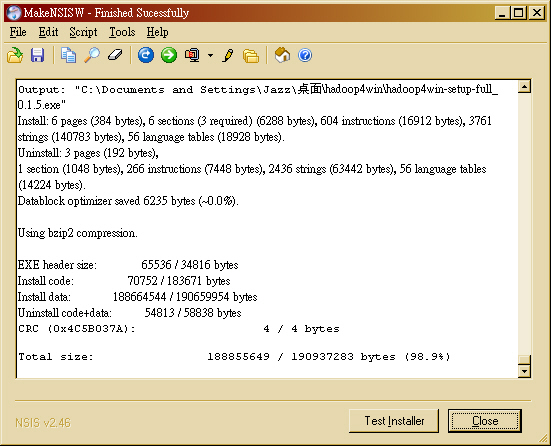Viewport: 551px width, 446px height.
Task: Browse the script folder icon in the toolbar
Action: (251, 56)
